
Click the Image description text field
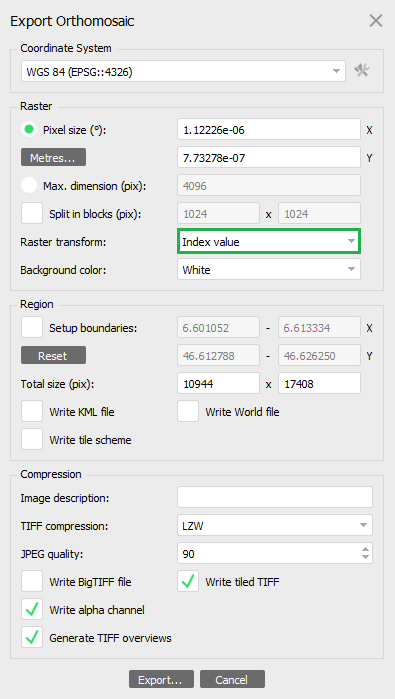coord(275,497)
